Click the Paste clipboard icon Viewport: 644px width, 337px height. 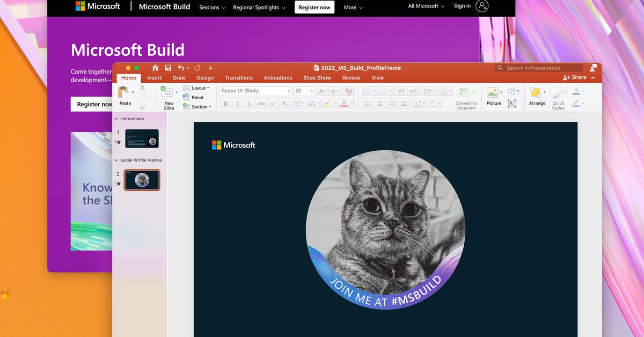123,92
